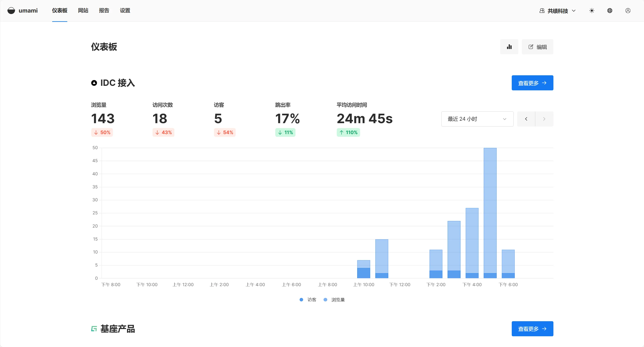Toggle the light/dark theme sun icon
Viewport: 644px width, 347px height.
click(592, 11)
